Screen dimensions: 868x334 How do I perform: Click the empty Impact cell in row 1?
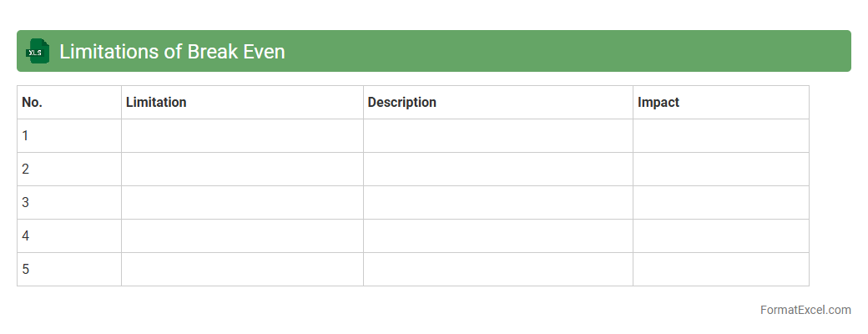[x=720, y=136]
